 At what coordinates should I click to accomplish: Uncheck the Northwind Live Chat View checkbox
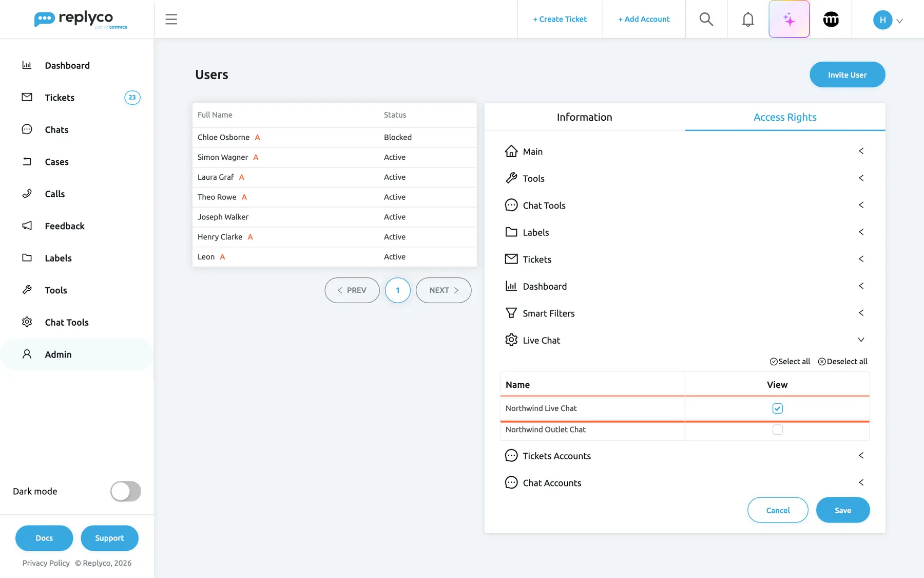tap(778, 408)
